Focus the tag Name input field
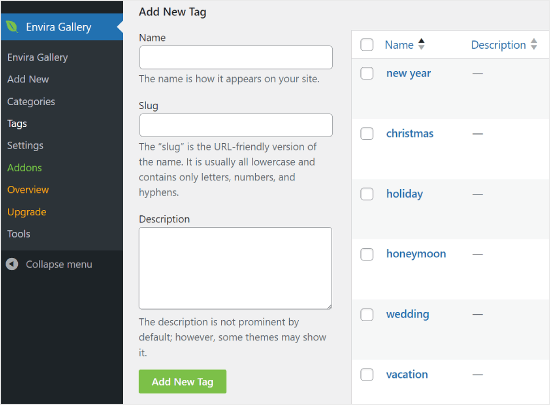This screenshot has height=405, width=550. 236,57
